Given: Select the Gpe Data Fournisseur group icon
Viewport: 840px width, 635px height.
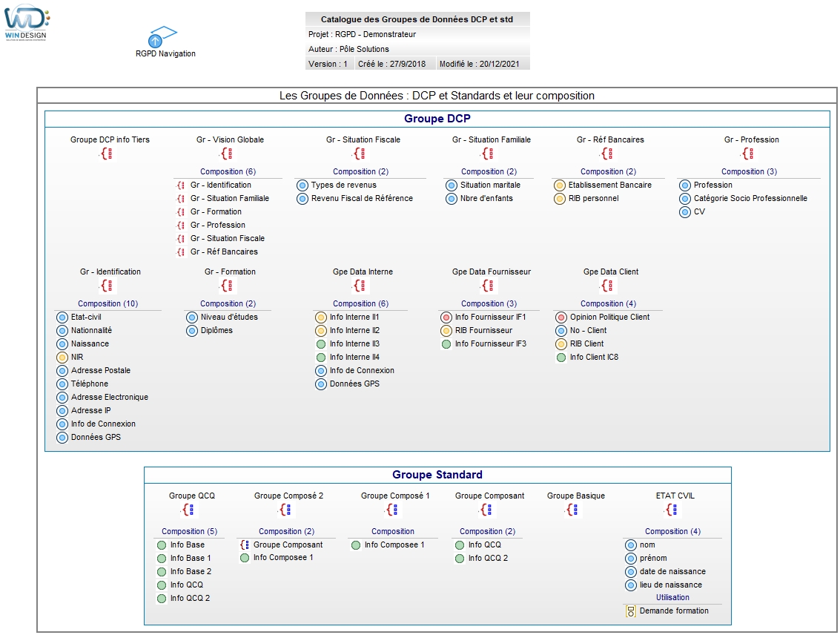Looking at the screenshot, I should point(488,286).
